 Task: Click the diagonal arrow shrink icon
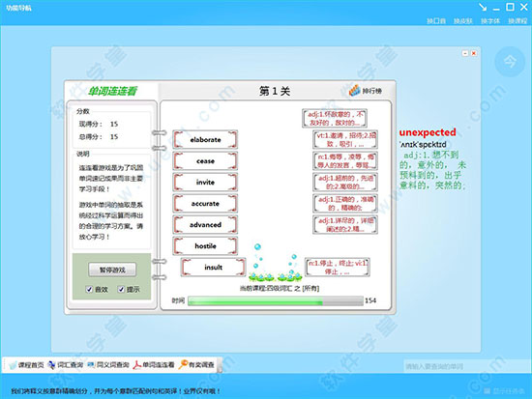[x=483, y=7]
